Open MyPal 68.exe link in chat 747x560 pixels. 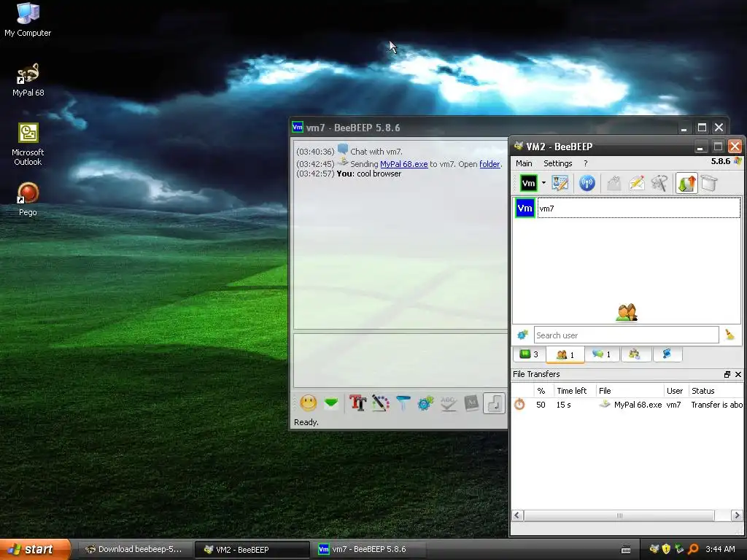(403, 164)
